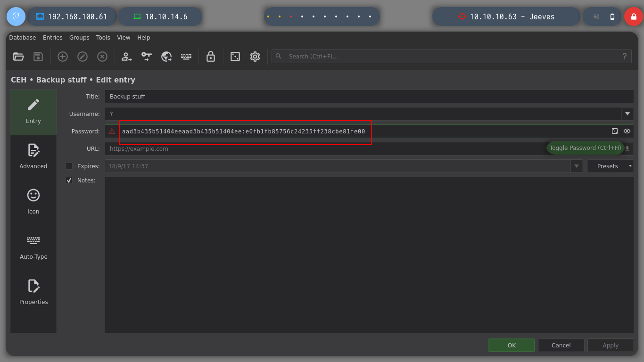Image resolution: width=644 pixels, height=362 pixels.
Task: Click the 10.10.14.6 VPN indicator
Action: [160, 16]
